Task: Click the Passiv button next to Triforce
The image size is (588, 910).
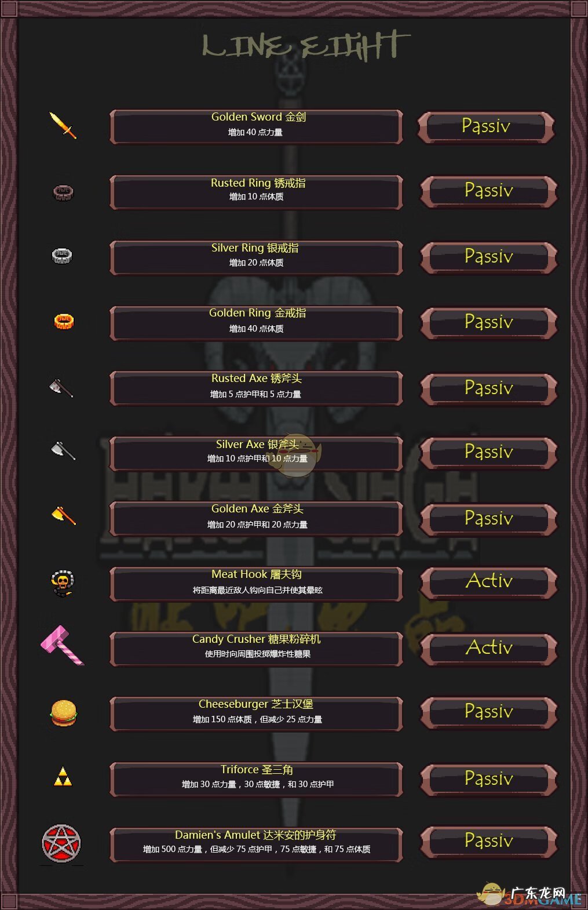Action: tap(489, 779)
